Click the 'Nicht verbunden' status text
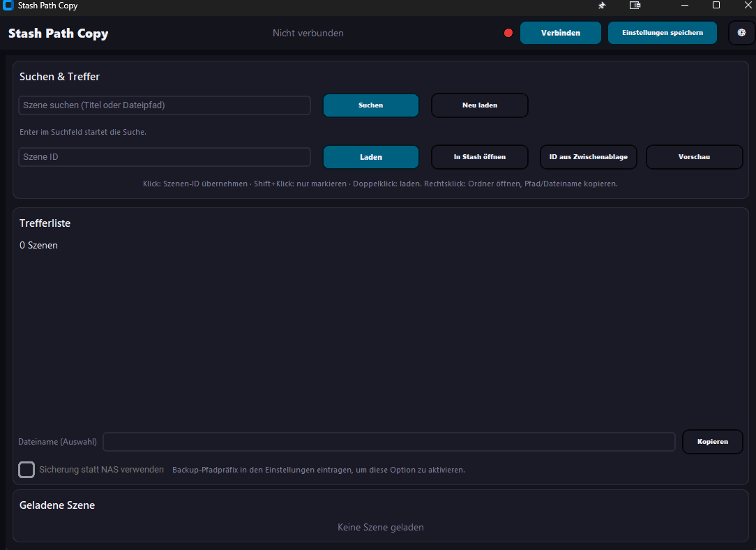 (308, 33)
